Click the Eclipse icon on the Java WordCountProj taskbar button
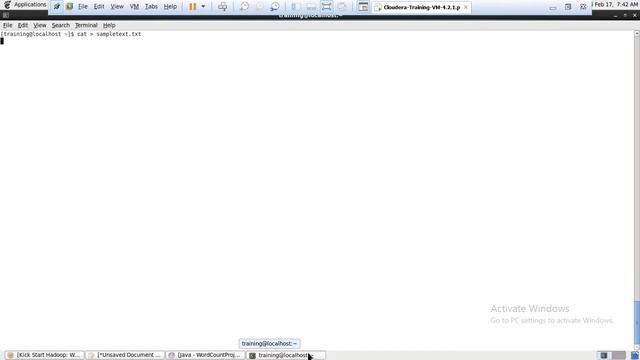This screenshot has height=360, width=640. click(172, 356)
